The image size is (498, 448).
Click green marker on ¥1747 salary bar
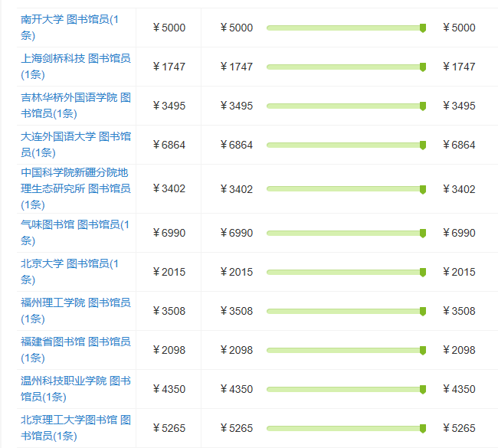(x=423, y=67)
